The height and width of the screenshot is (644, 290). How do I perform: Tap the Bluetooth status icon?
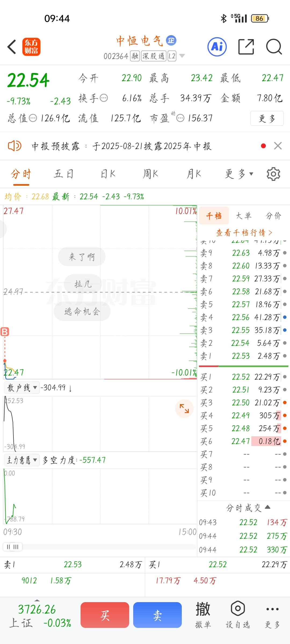223,18
